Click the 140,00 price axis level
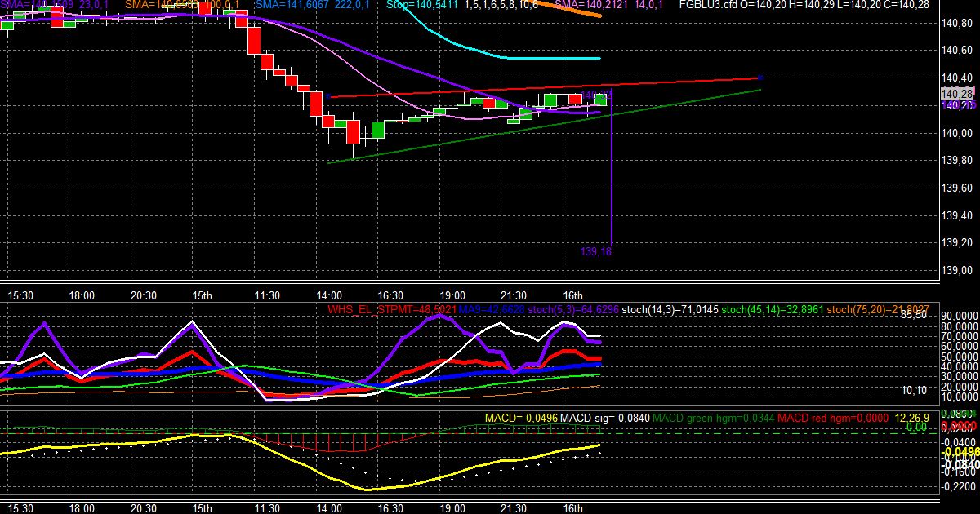This screenshot has width=980, height=514. [956, 133]
